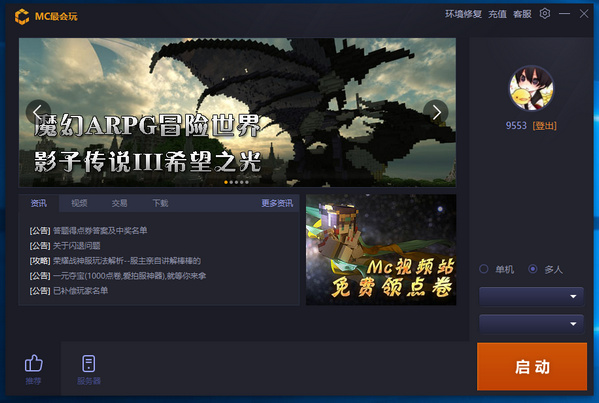Image resolution: width=599 pixels, height=403 pixels.
Task: Advance banner with right arrow
Action: (436, 112)
